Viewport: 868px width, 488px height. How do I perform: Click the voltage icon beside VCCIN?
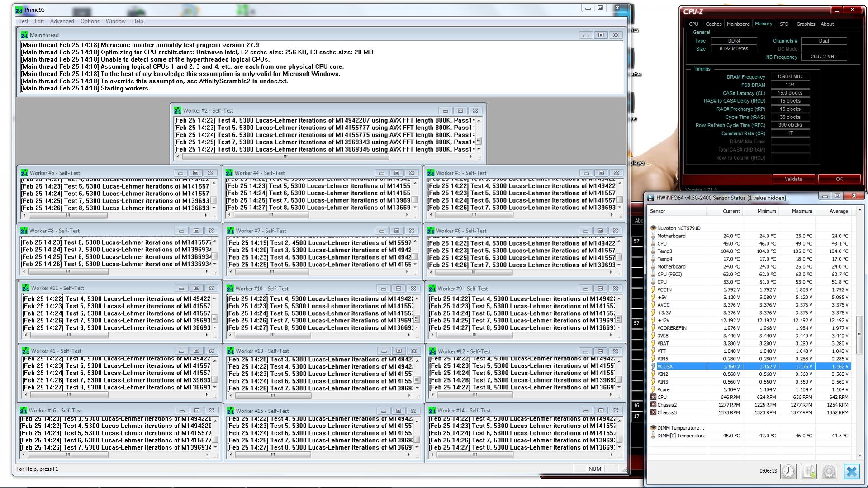click(x=653, y=289)
